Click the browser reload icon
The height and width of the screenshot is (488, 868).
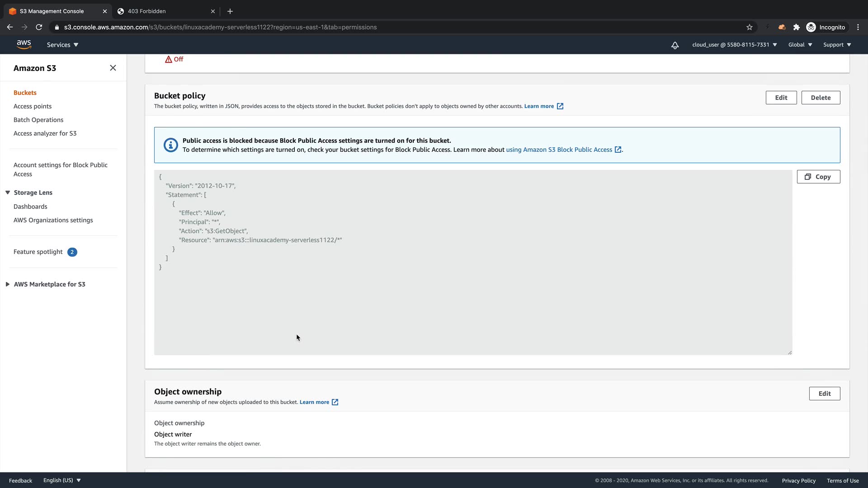(x=39, y=27)
